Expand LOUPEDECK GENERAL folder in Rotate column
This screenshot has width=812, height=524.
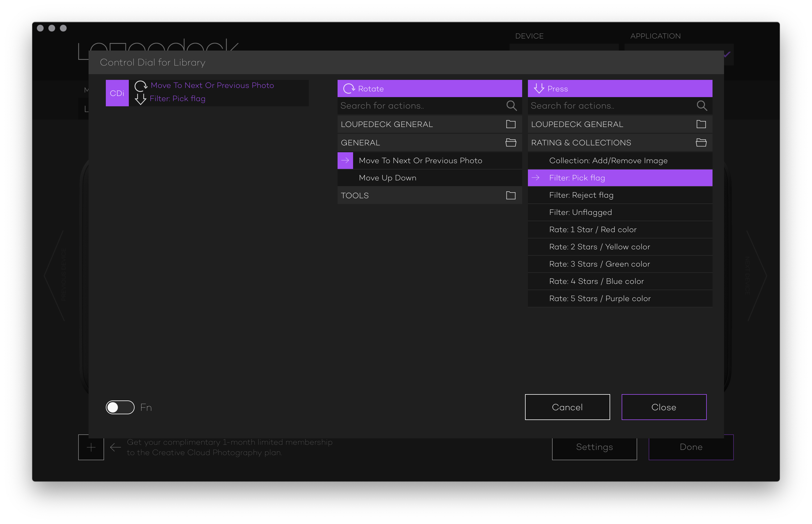[510, 124]
